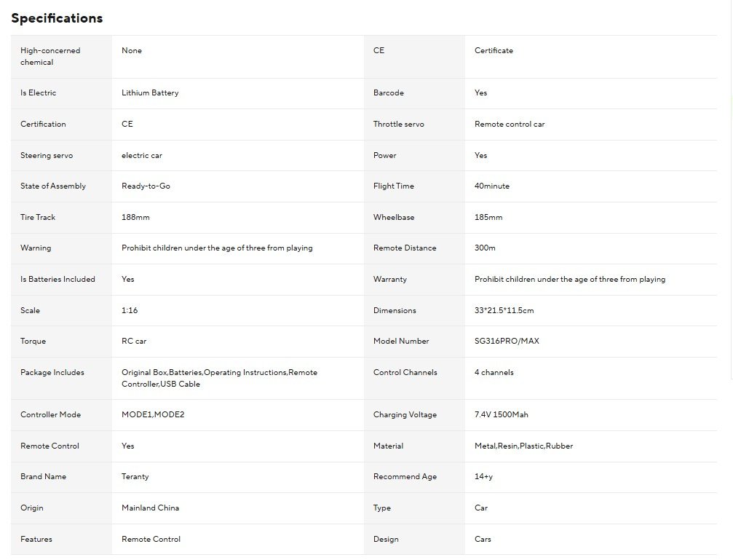Click the "188mm" tire track value

[135, 218]
